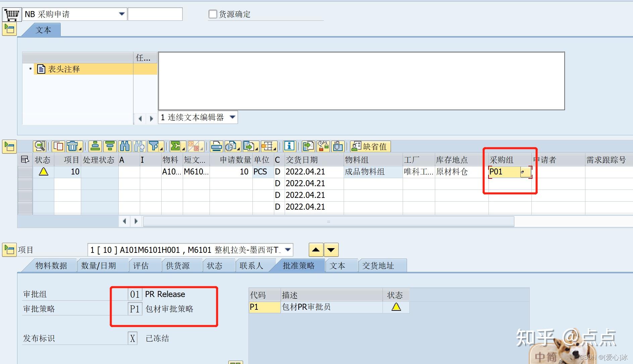Apply a filter using the funnel icon

point(154,146)
